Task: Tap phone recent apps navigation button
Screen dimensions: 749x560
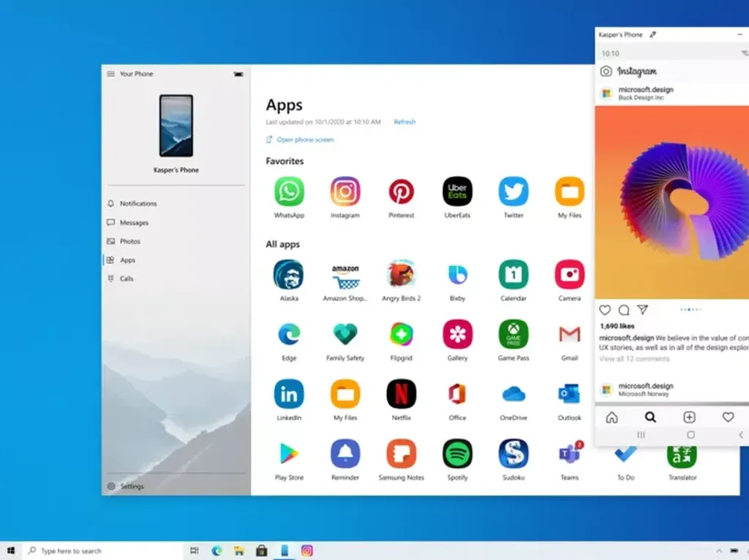Action: 641,435
